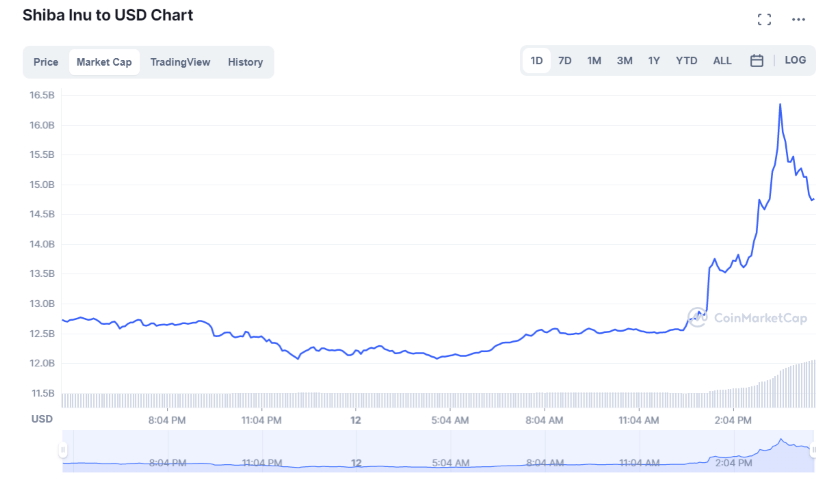840x480 pixels.
Task: Click the USD currency label
Action: 42,419
